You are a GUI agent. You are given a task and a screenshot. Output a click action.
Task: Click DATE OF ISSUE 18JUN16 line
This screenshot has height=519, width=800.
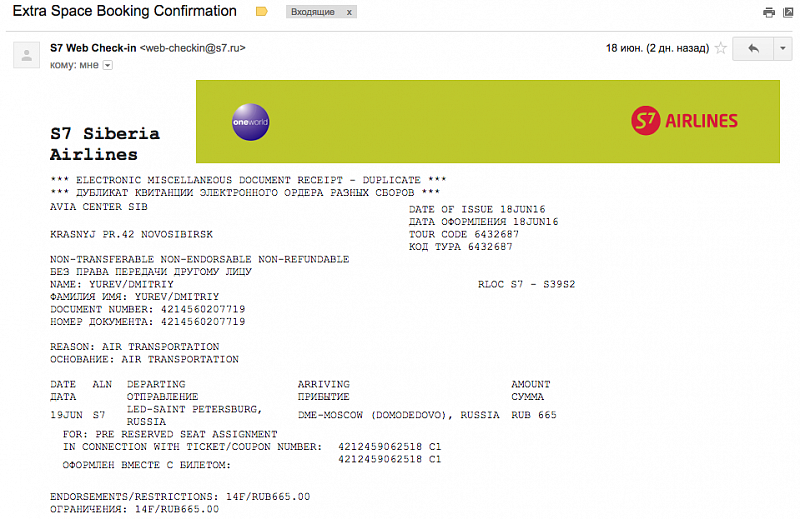click(477, 209)
